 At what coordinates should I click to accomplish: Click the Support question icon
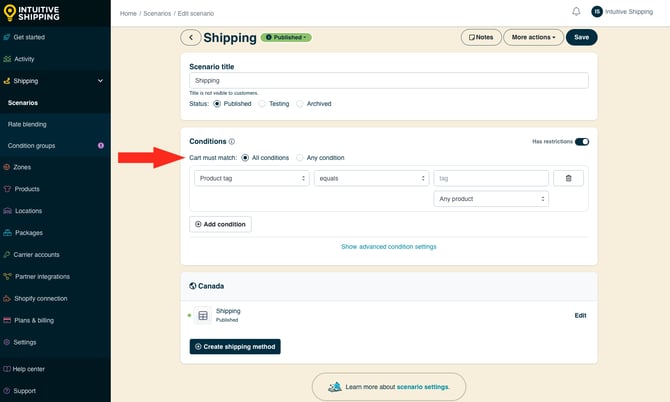point(7,391)
